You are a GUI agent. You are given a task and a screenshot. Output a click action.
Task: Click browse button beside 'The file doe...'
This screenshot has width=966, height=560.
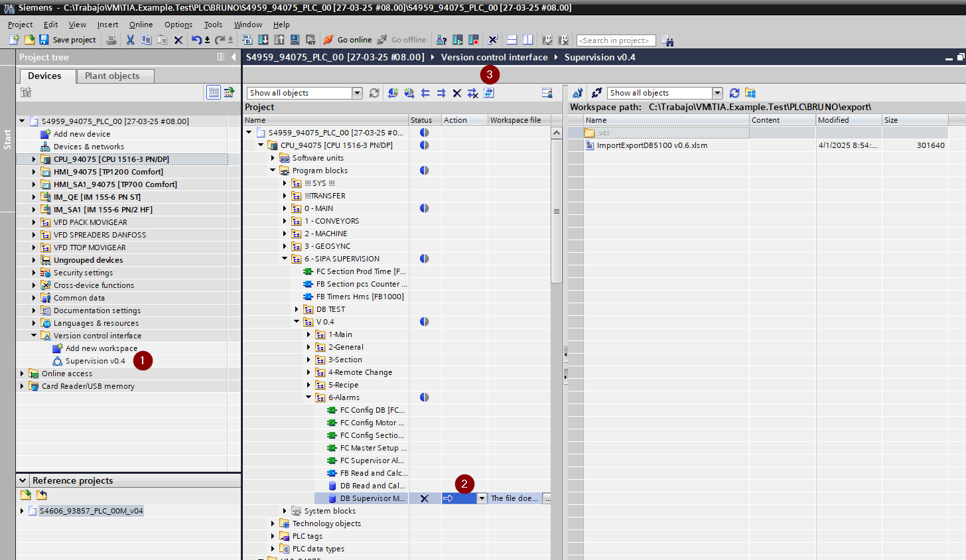pyautogui.click(x=547, y=498)
